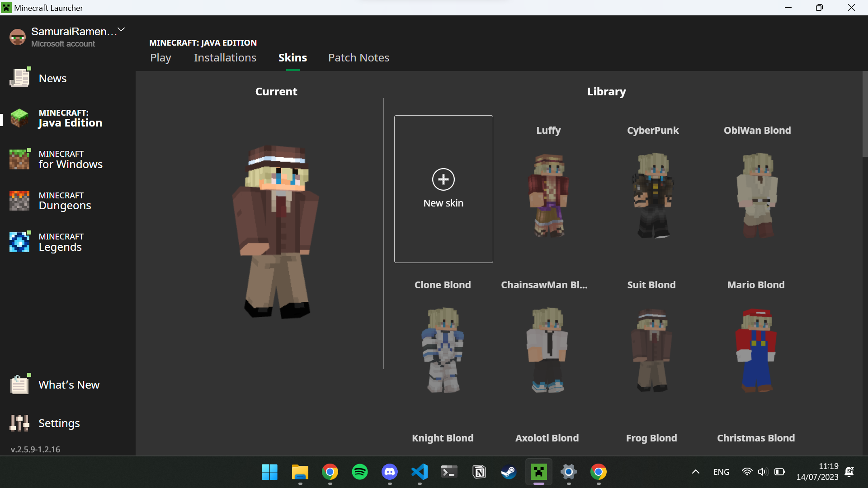Select the ChainsawMan Blond skin thumbnail
This screenshot has height=488, width=868.
pyautogui.click(x=547, y=350)
